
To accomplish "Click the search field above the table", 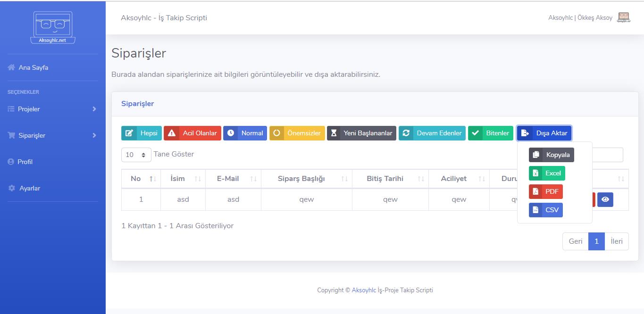I will 608,155.
